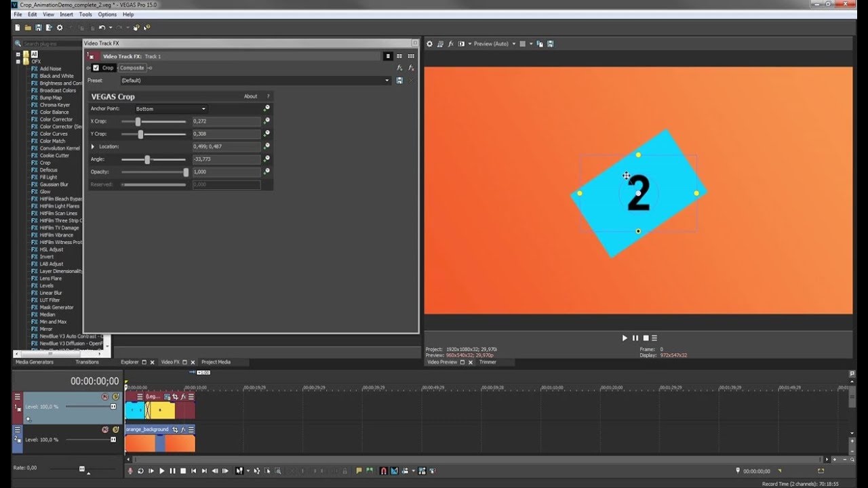Toggle split screen view in preview
Screen dimensions: 868x488
point(462,43)
